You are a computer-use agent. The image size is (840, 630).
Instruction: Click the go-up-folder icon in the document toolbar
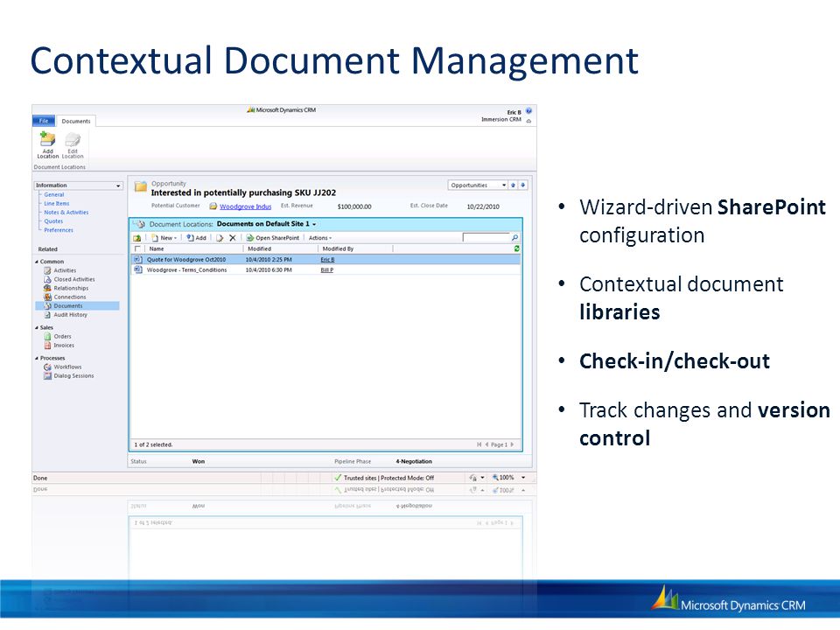[137, 238]
